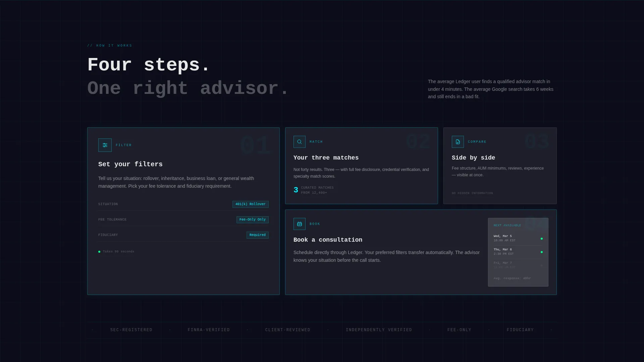Click the FIDUCIARY marquee badge text

pos(520,330)
